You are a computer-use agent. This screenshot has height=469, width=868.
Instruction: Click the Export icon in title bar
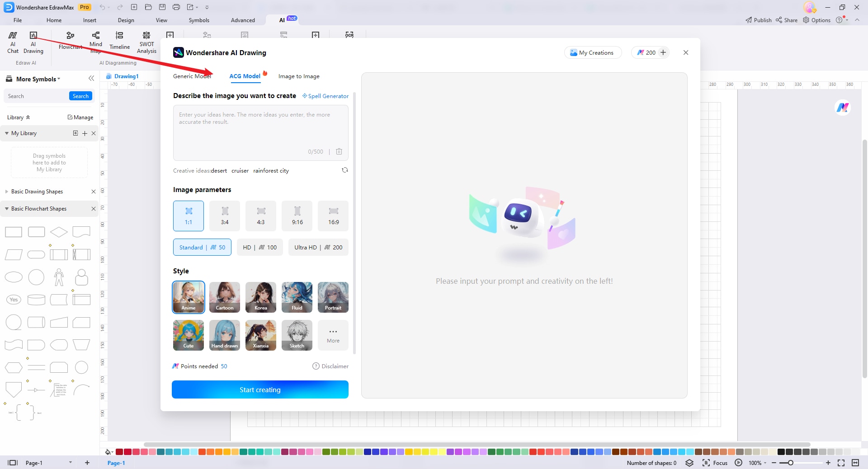190,7
